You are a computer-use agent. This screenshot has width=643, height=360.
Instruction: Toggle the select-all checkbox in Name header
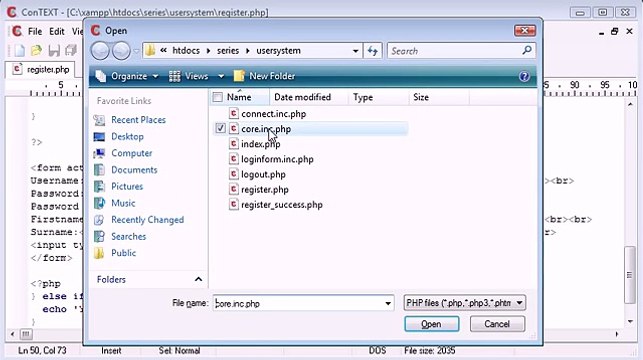point(218,97)
